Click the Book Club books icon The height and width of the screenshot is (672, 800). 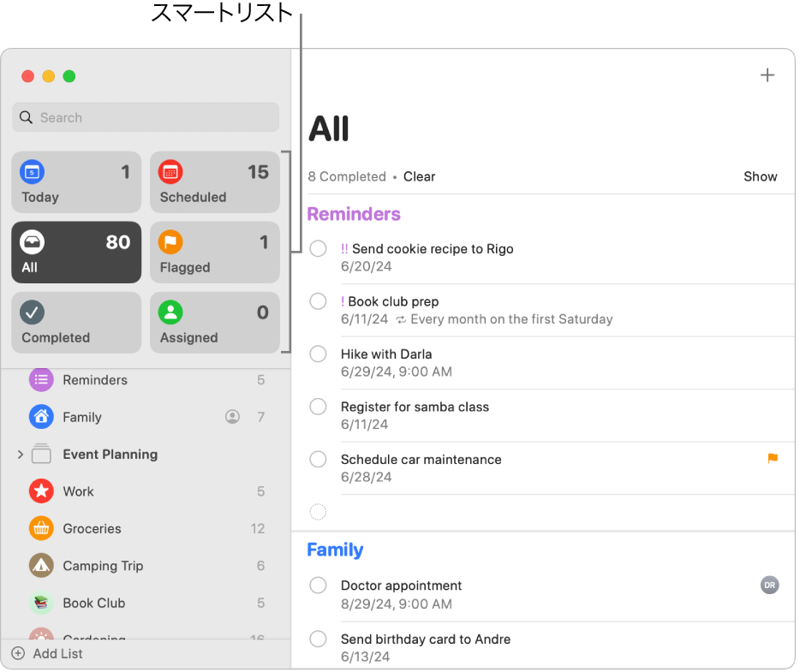[41, 604]
